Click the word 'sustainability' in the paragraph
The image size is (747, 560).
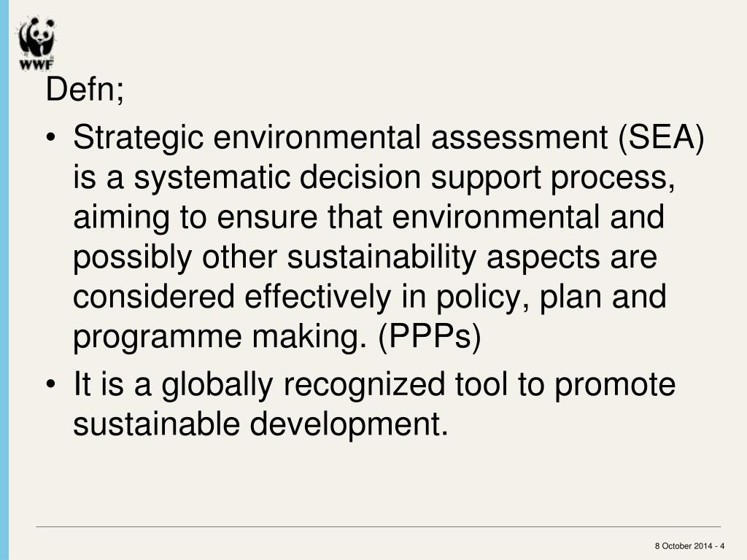[381, 257]
